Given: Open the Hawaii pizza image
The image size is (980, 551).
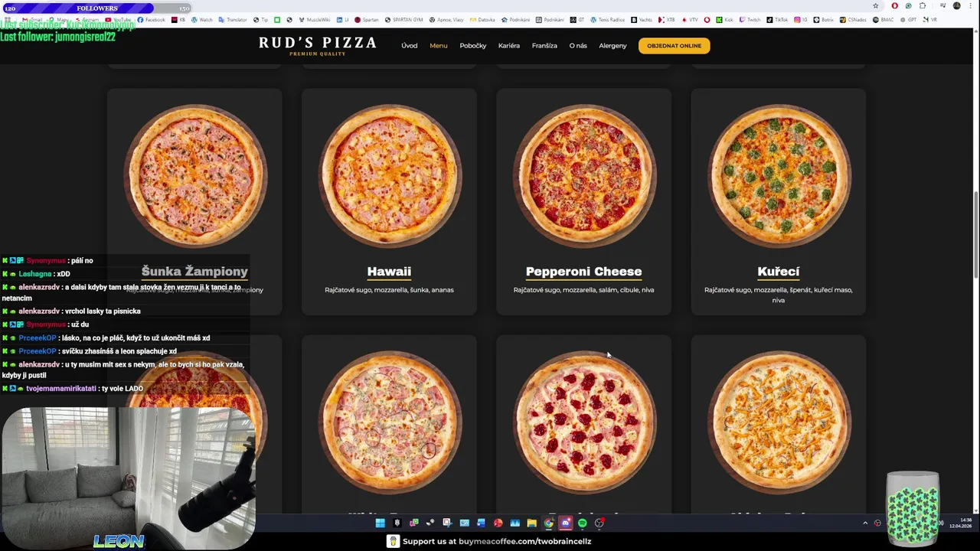Looking at the screenshot, I should point(389,176).
